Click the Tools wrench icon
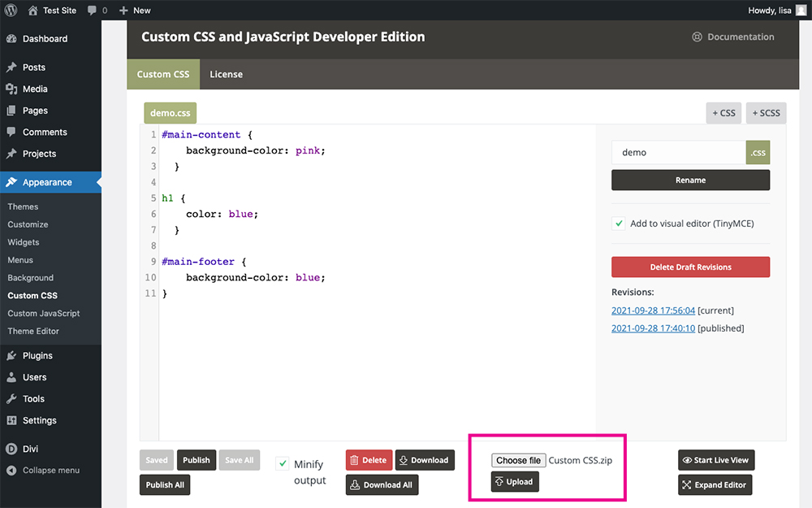 11,398
